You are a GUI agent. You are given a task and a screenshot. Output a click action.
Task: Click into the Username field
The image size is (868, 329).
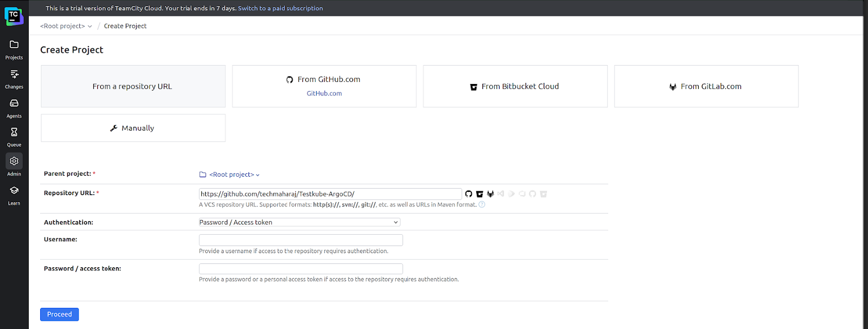click(301, 240)
